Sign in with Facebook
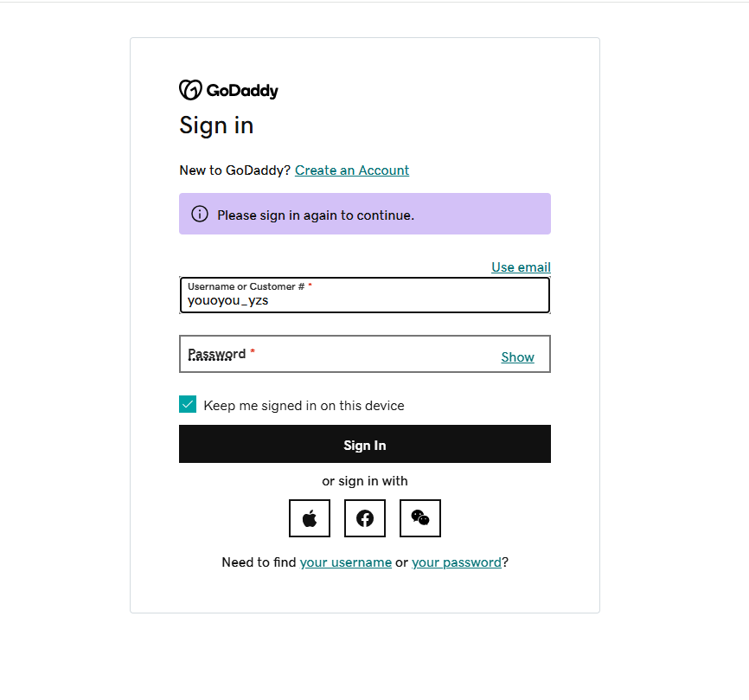 [364, 517]
